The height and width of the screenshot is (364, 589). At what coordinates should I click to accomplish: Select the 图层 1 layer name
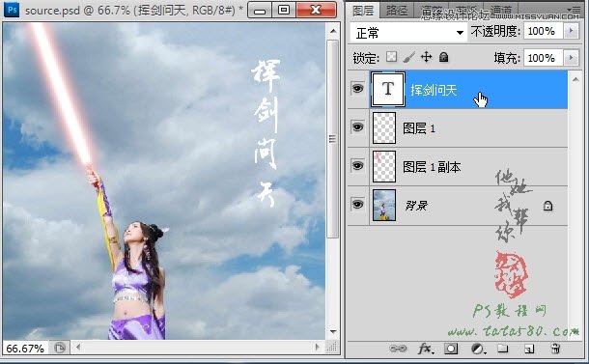click(419, 128)
